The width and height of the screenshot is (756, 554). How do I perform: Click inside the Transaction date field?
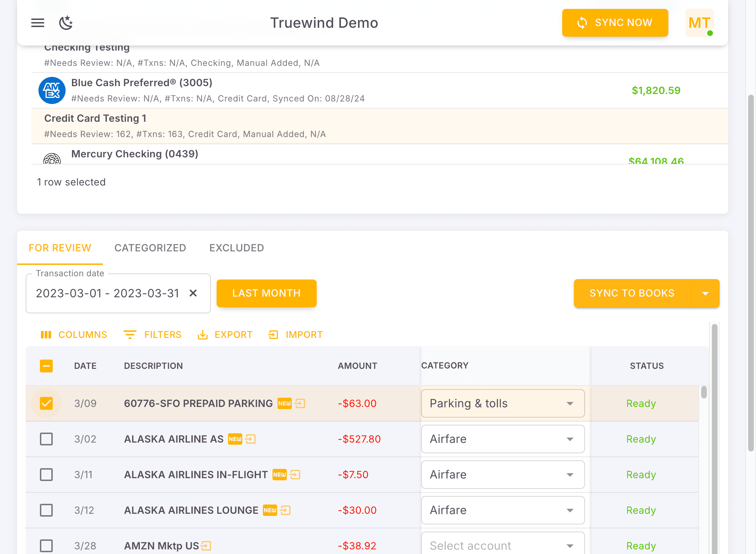coord(107,293)
